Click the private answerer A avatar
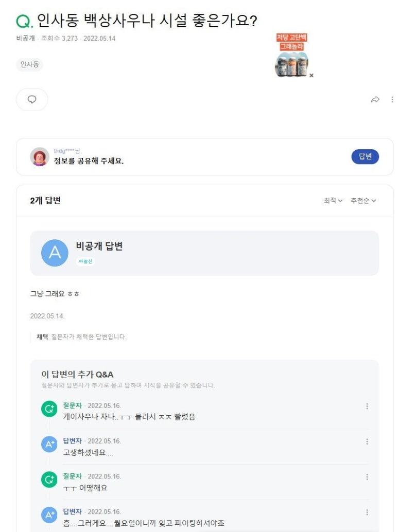This screenshot has width=398, height=532. click(x=55, y=253)
